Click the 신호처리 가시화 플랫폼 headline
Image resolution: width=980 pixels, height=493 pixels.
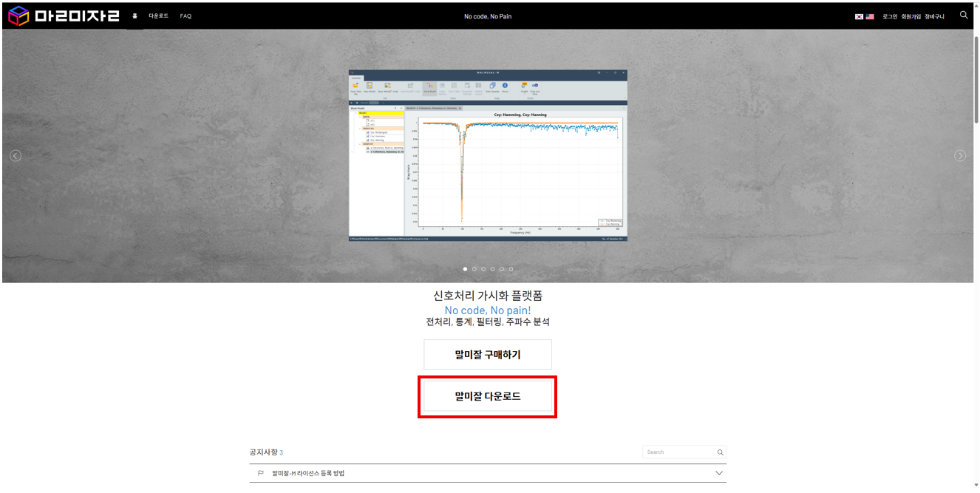tap(488, 296)
